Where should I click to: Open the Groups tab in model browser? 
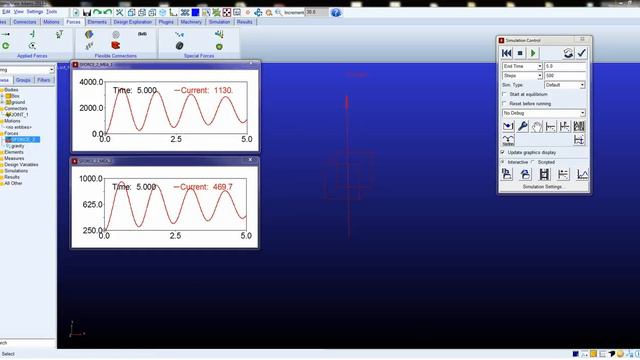[x=23, y=80]
